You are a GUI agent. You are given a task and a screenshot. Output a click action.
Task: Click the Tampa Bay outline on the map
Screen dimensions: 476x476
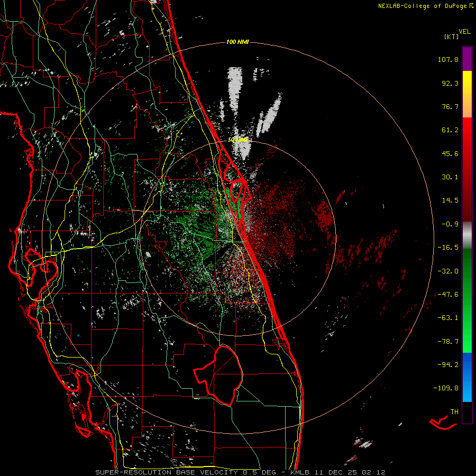(x=41, y=267)
